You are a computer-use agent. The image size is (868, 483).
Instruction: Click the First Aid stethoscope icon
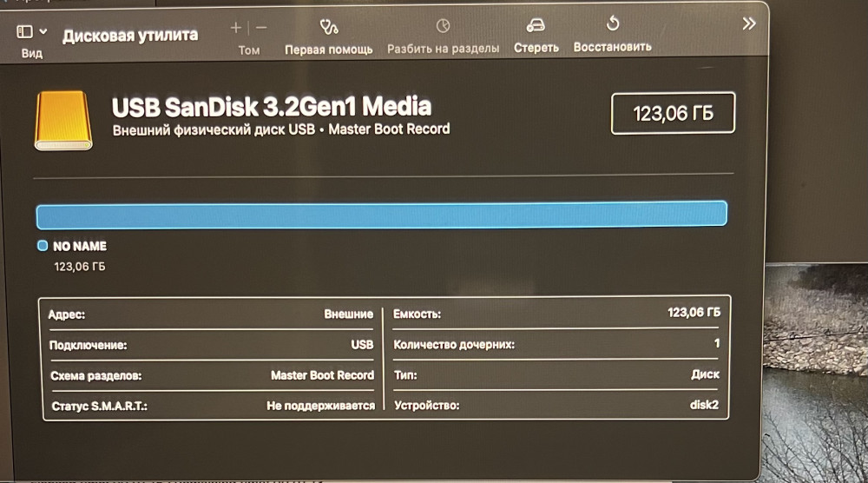pyautogui.click(x=328, y=26)
